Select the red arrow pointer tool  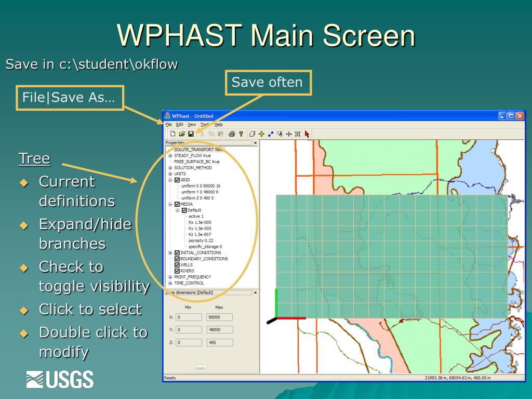click(307, 134)
